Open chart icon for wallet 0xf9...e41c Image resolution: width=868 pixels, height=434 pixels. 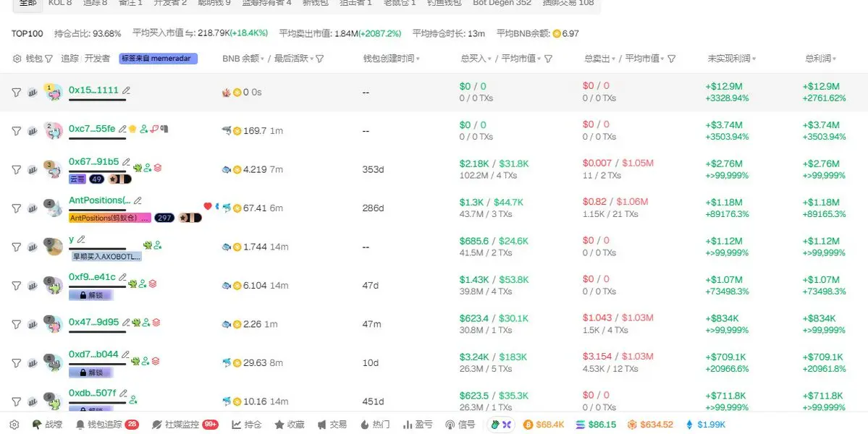coord(33,286)
